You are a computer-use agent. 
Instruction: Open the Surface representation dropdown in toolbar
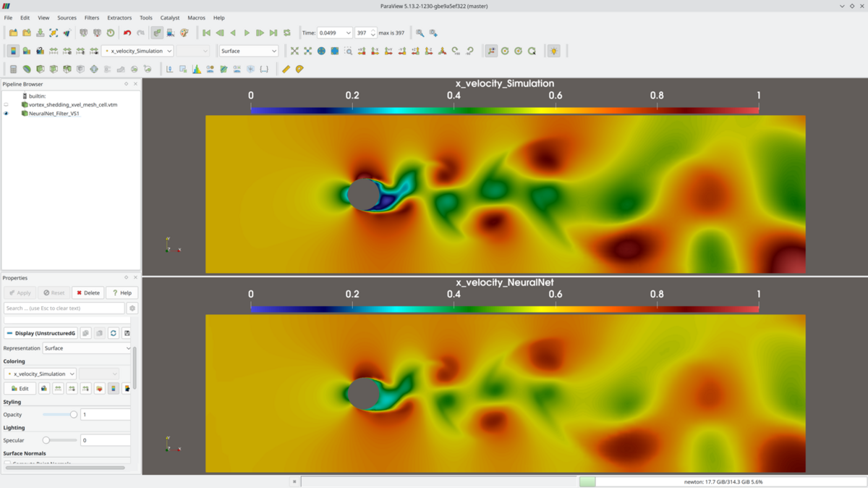coord(249,51)
